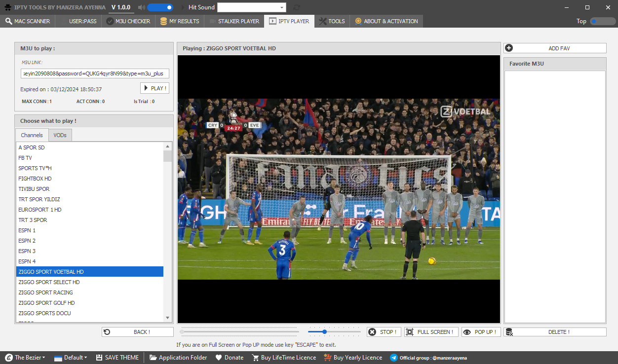618x364 pixels.
Task: Toggle the Top always-on-top switch
Action: point(603,21)
